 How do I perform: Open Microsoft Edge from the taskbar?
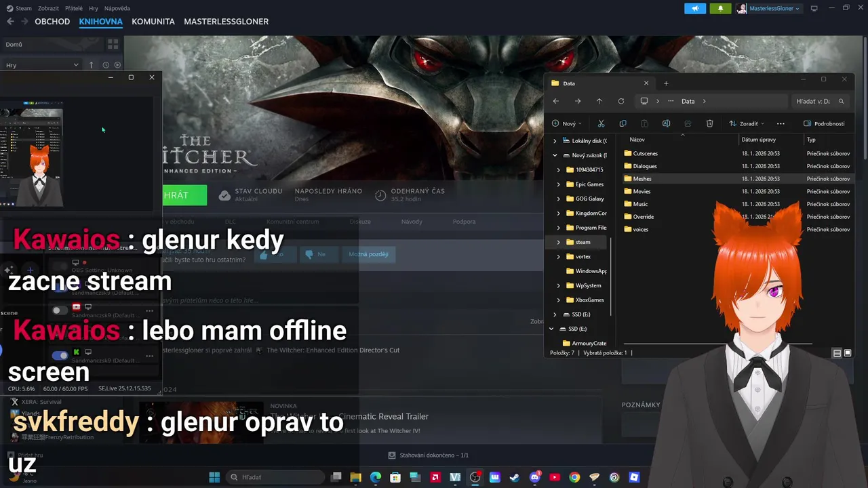pyautogui.click(x=376, y=477)
